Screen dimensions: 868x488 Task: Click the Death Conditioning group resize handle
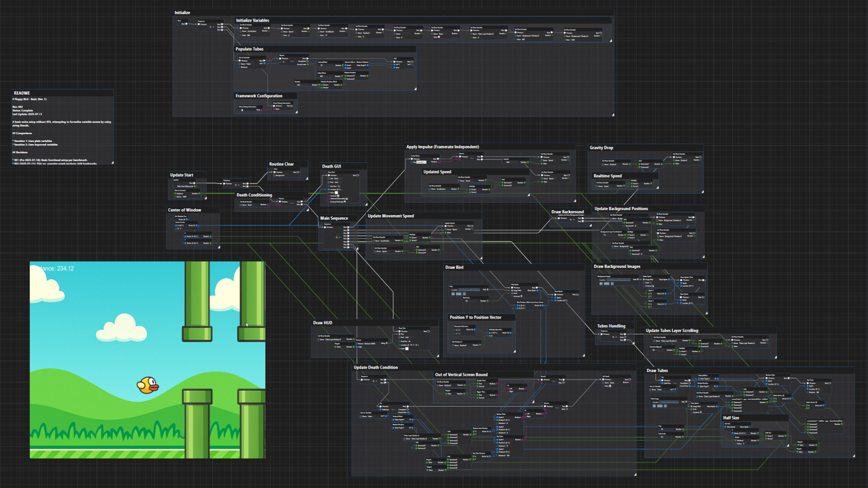click(x=307, y=210)
